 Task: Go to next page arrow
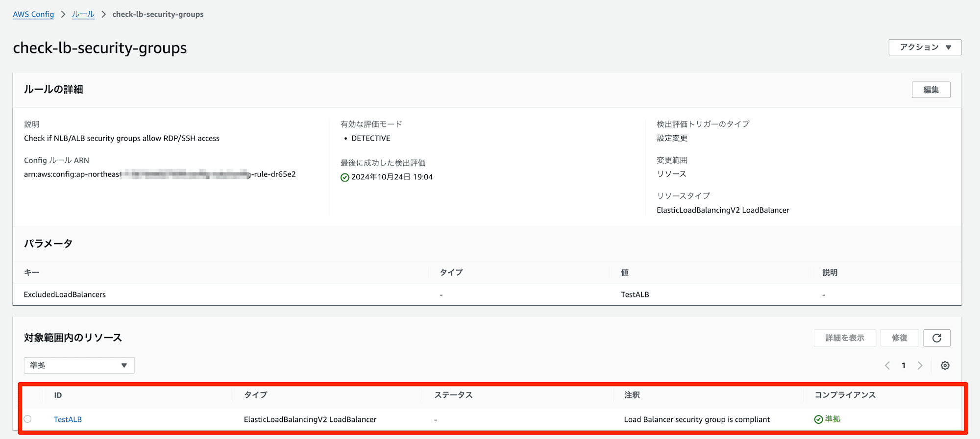(x=920, y=366)
